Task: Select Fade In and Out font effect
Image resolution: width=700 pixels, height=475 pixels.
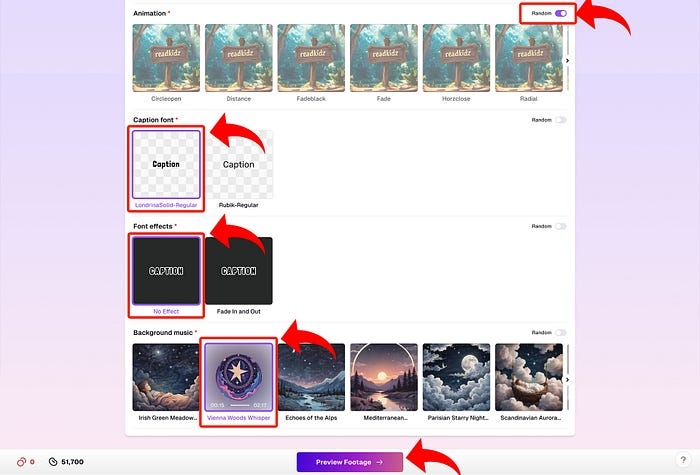Action: [x=238, y=271]
